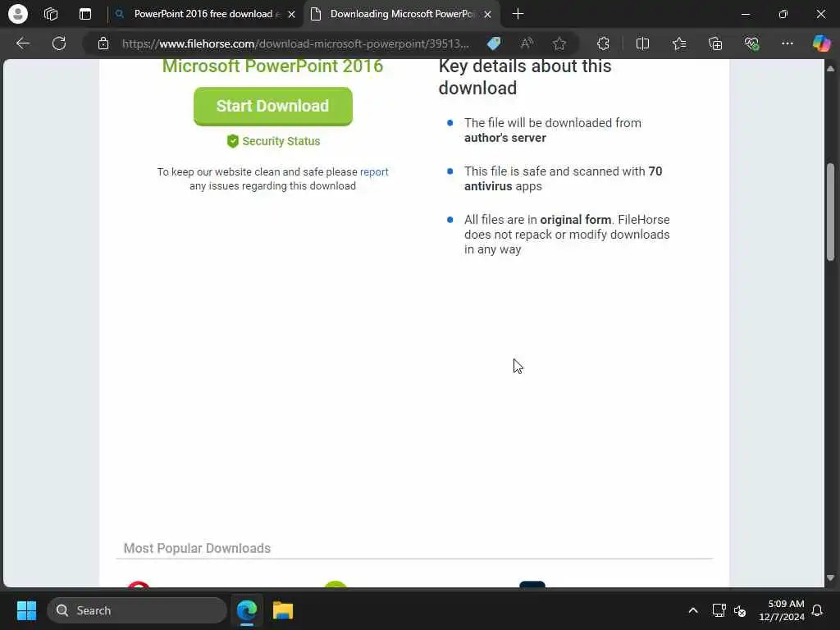
Task: Open the Collections icon
Action: 715,43
